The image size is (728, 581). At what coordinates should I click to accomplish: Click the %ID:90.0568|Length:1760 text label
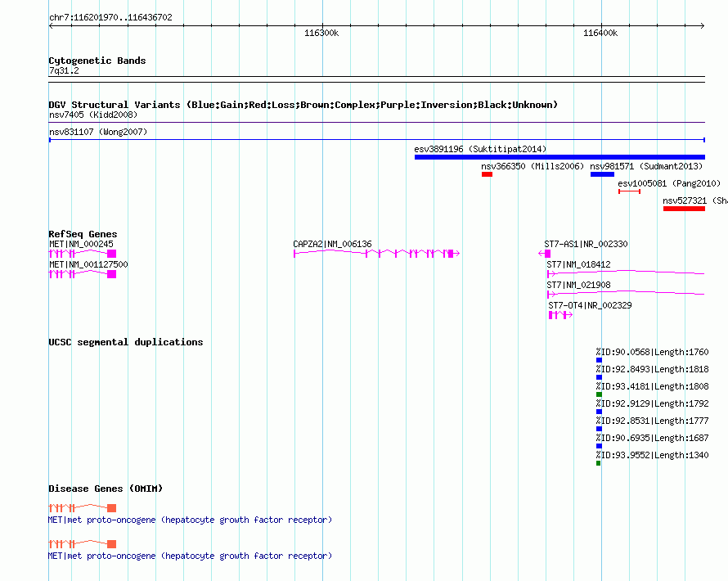coord(652,352)
